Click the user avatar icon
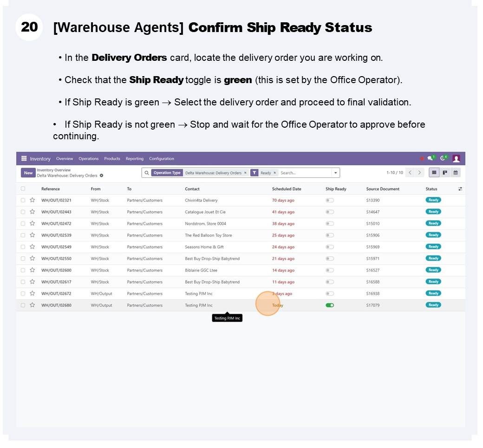This screenshot has height=448, width=483. pos(456,159)
